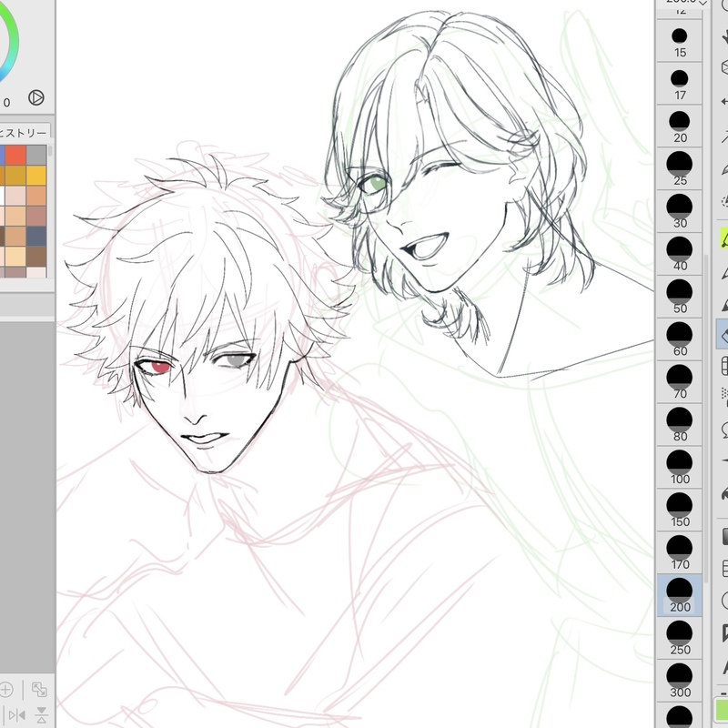This screenshot has height=728, width=728.
Task: Set brush size preset to 250
Action: 679,639
